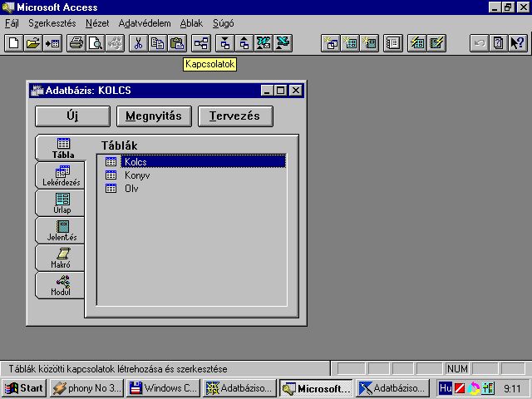Click the Database Window toolbar icon
532x399 pixels.
point(393,43)
